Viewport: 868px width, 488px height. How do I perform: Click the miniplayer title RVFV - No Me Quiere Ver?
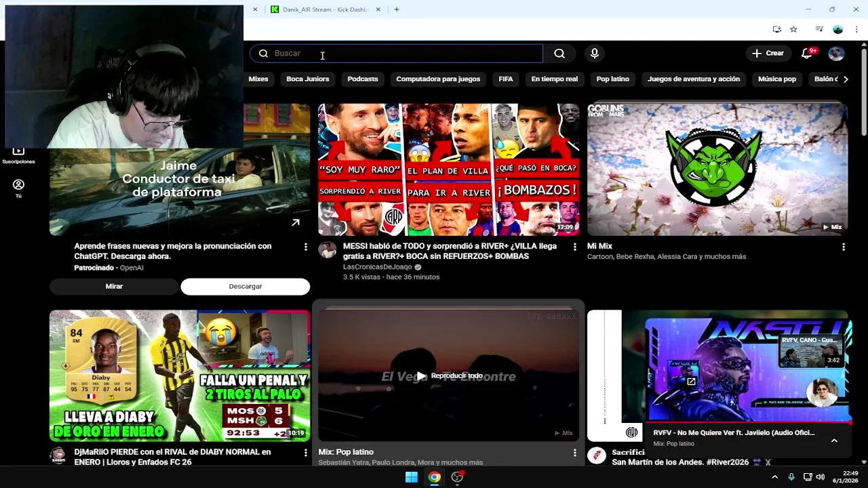pyautogui.click(x=734, y=432)
